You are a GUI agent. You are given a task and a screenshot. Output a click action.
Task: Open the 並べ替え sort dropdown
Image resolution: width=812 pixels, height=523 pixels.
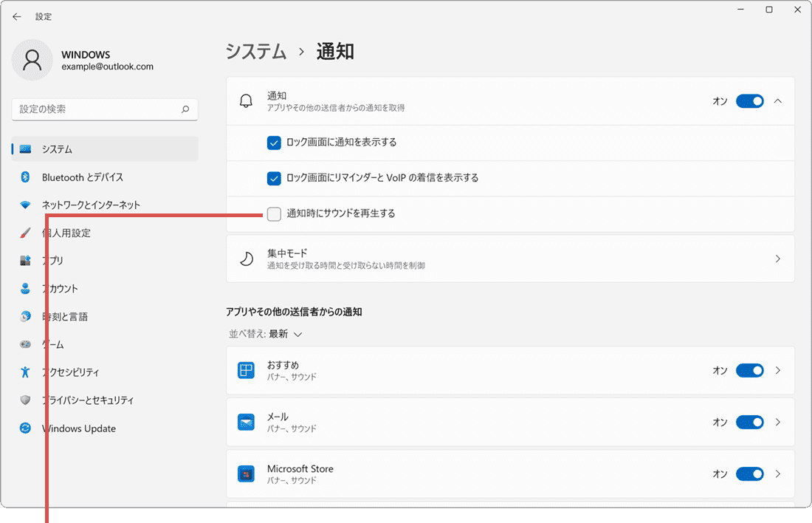[266, 334]
